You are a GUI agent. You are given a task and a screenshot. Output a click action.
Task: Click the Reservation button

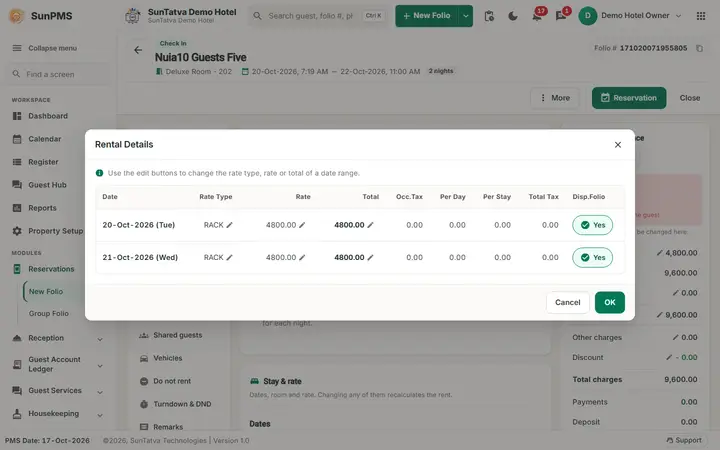pyautogui.click(x=629, y=98)
